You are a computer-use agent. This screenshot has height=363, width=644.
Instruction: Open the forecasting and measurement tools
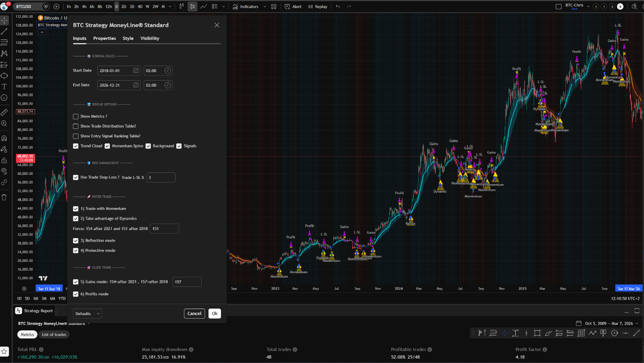4,64
